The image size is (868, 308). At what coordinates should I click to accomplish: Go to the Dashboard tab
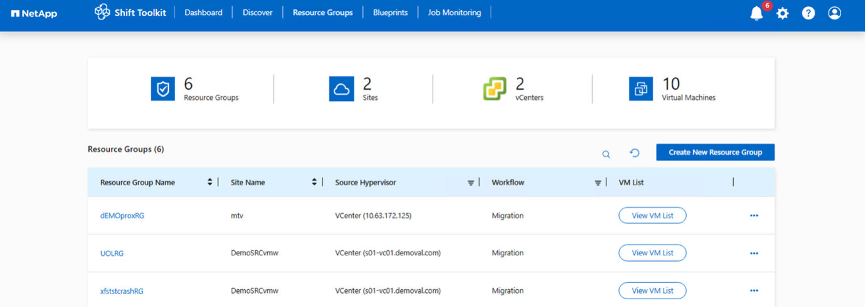[204, 13]
